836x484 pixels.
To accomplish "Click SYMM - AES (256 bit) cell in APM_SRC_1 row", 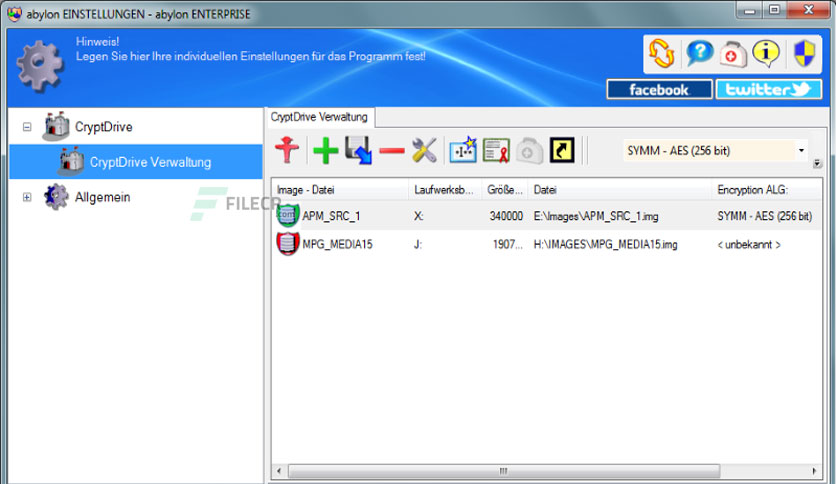I will click(x=765, y=216).
